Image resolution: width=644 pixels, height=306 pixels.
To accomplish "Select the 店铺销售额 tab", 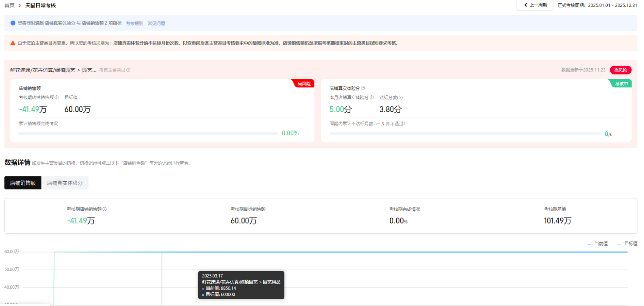I will [23, 183].
